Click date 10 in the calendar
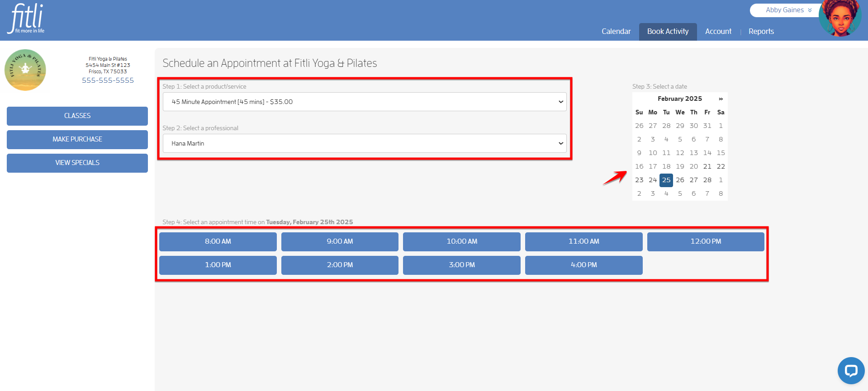868x391 pixels. coord(653,153)
